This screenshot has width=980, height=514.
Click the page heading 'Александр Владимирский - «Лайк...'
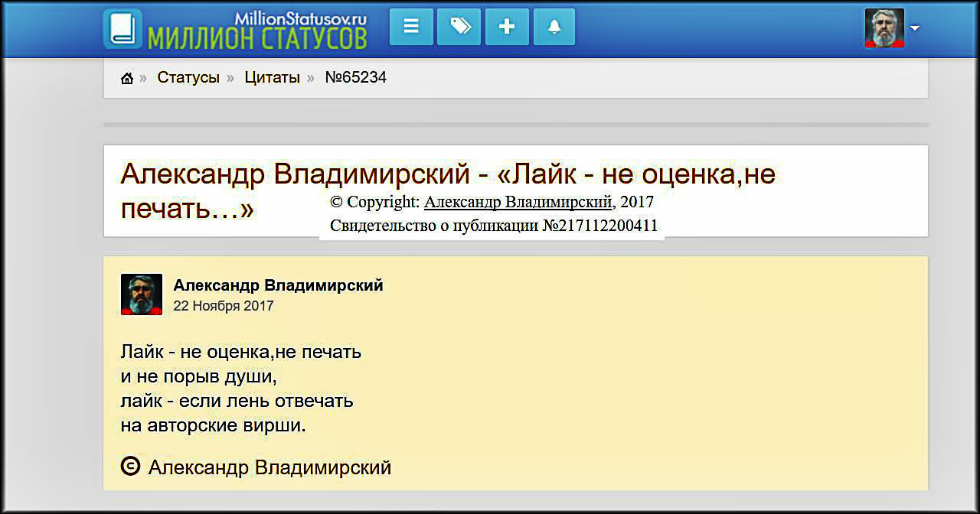(x=448, y=190)
